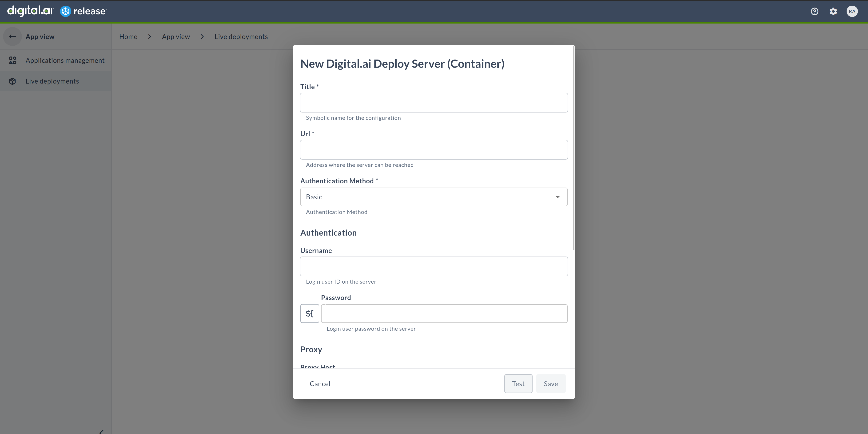The image size is (868, 434).
Task: Click the dialog vertical scrollbar
Action: click(573, 148)
